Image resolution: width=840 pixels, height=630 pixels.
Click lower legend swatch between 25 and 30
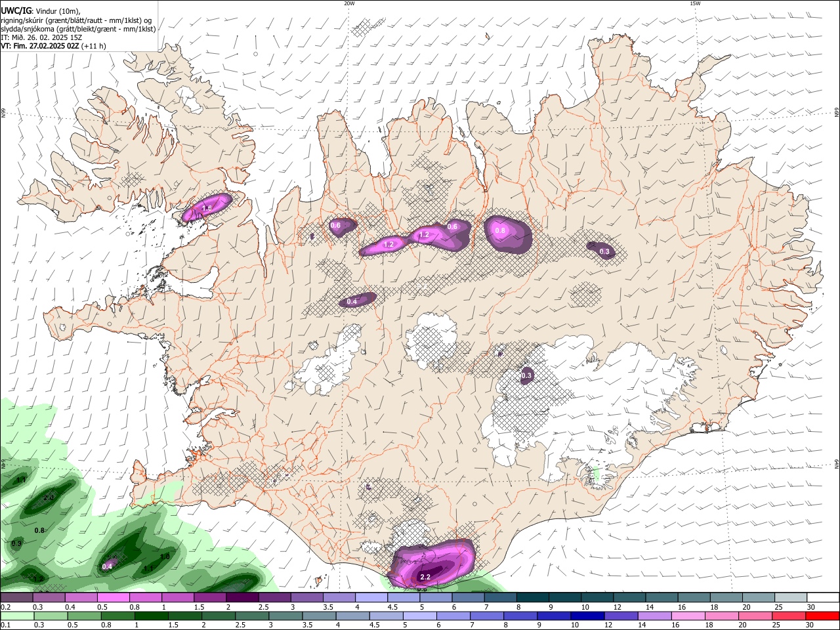pyautogui.click(x=789, y=616)
